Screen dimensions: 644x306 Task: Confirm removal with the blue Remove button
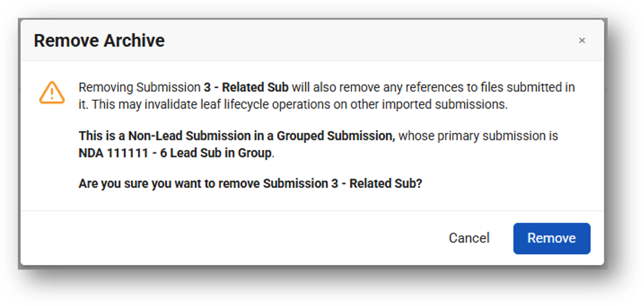(x=552, y=238)
